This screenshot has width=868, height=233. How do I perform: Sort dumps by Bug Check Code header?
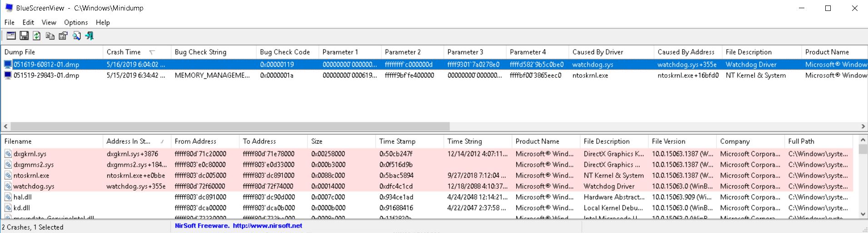coord(284,52)
